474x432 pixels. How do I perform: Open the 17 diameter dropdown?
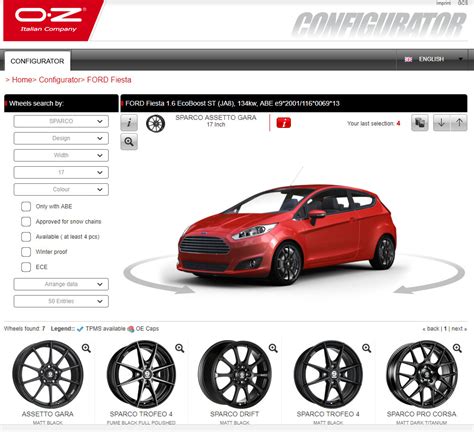click(61, 172)
